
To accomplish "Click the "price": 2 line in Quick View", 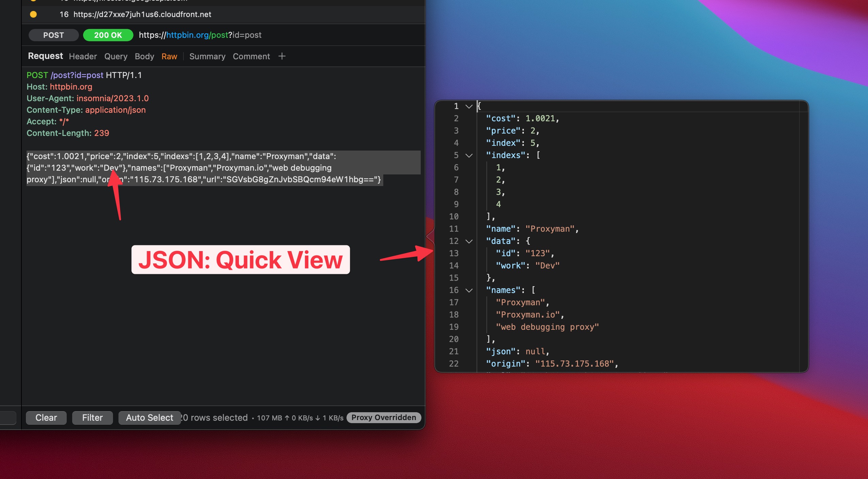I will [x=513, y=131].
